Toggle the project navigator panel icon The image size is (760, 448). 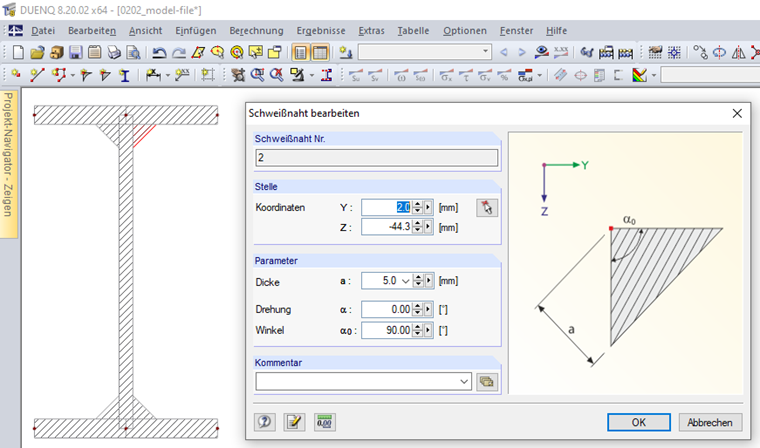(x=301, y=52)
